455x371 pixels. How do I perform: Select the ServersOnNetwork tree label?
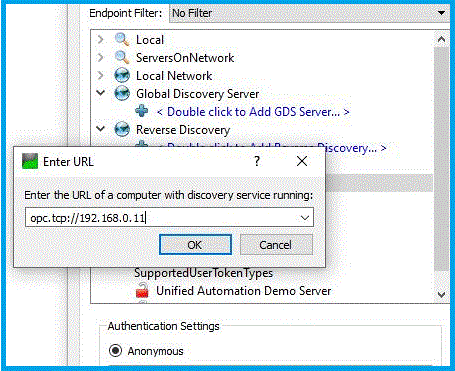point(185,58)
